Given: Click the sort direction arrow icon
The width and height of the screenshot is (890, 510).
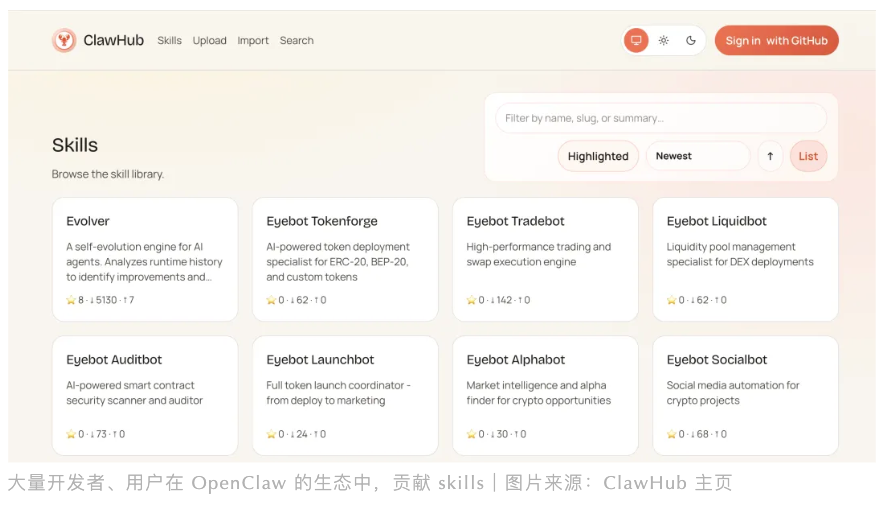Looking at the screenshot, I should (770, 156).
